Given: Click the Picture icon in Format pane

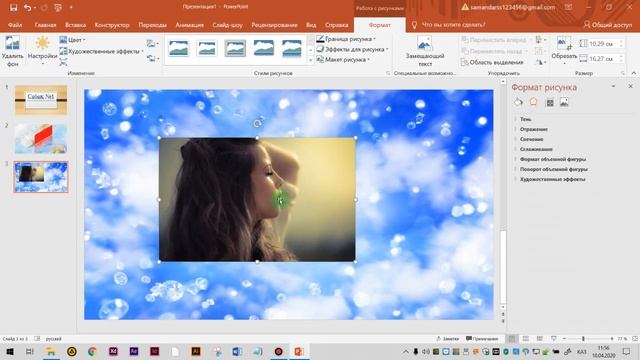Looking at the screenshot, I should (x=564, y=102).
